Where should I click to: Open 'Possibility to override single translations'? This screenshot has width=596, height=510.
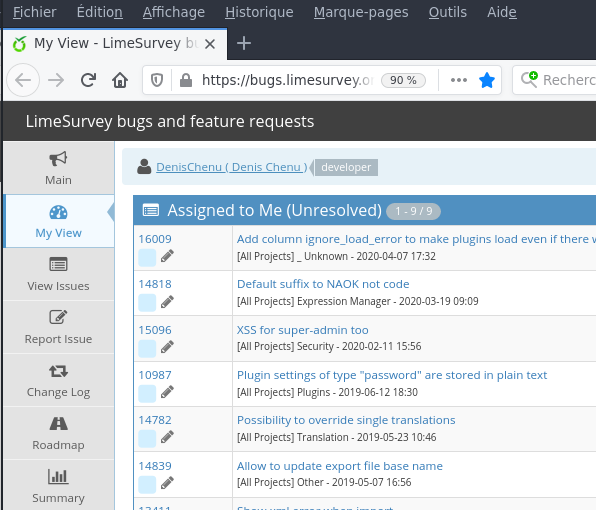[x=346, y=420]
